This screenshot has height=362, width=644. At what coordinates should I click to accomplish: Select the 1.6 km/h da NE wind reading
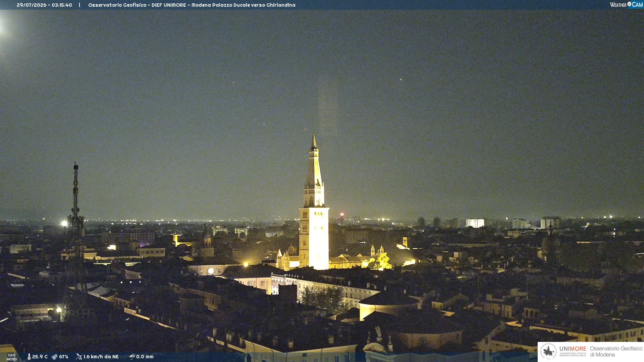pyautogui.click(x=101, y=357)
